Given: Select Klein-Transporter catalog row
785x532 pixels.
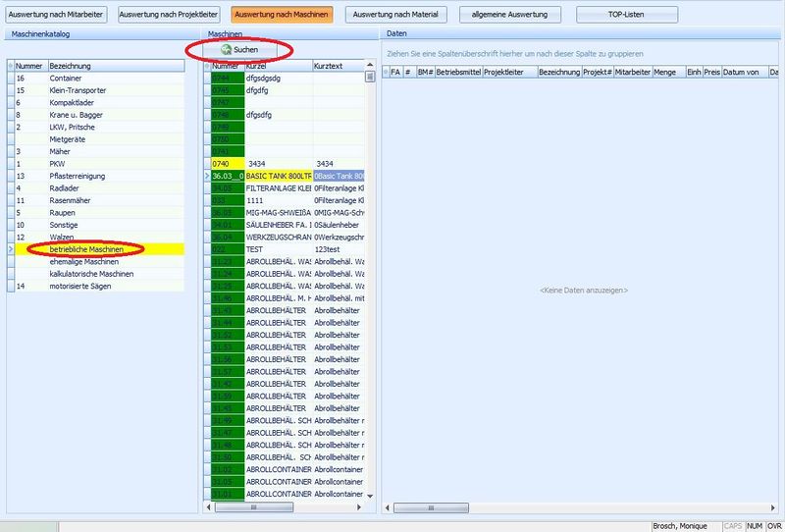Looking at the screenshot, I should tap(95, 90).
